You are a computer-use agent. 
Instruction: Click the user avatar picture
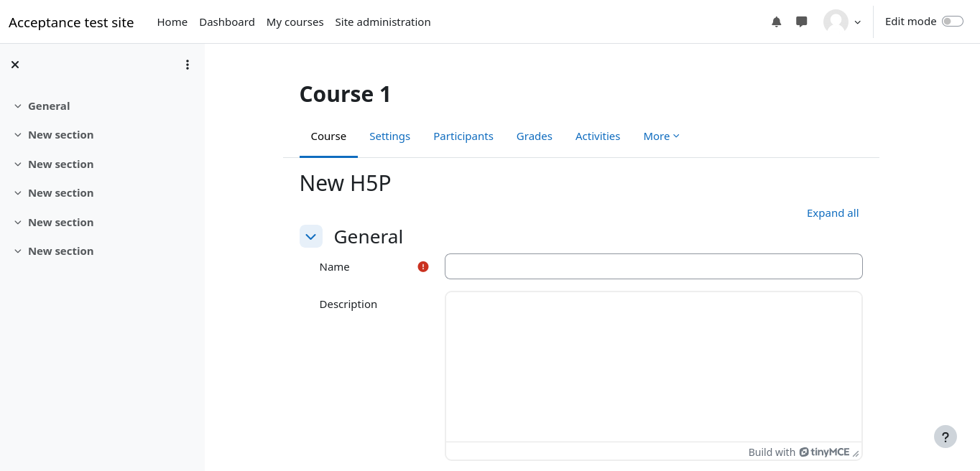click(x=836, y=22)
